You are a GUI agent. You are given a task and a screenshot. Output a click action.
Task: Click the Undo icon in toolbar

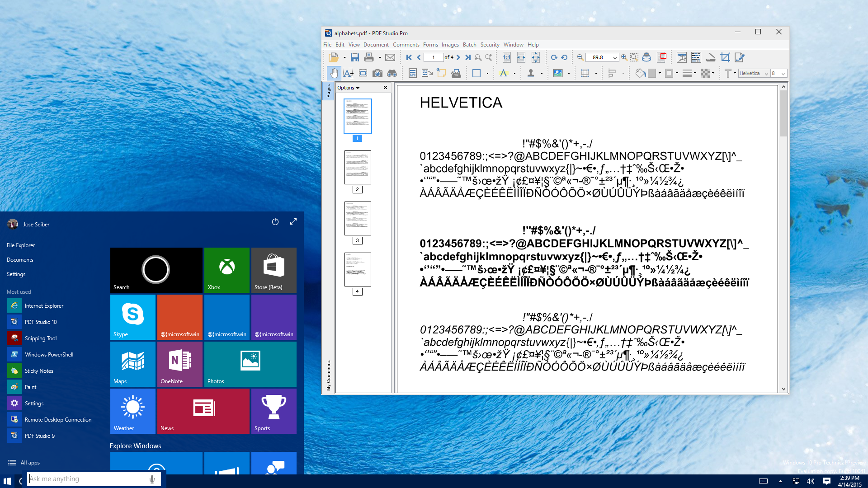tap(565, 57)
